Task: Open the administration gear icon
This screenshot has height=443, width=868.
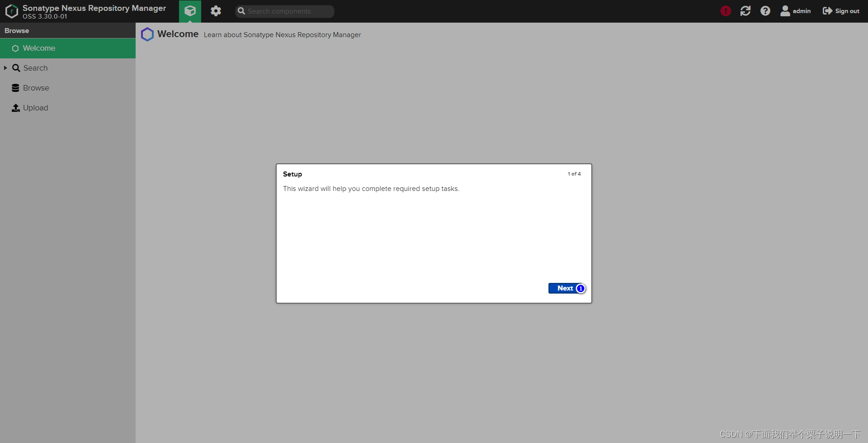Action: [x=216, y=11]
